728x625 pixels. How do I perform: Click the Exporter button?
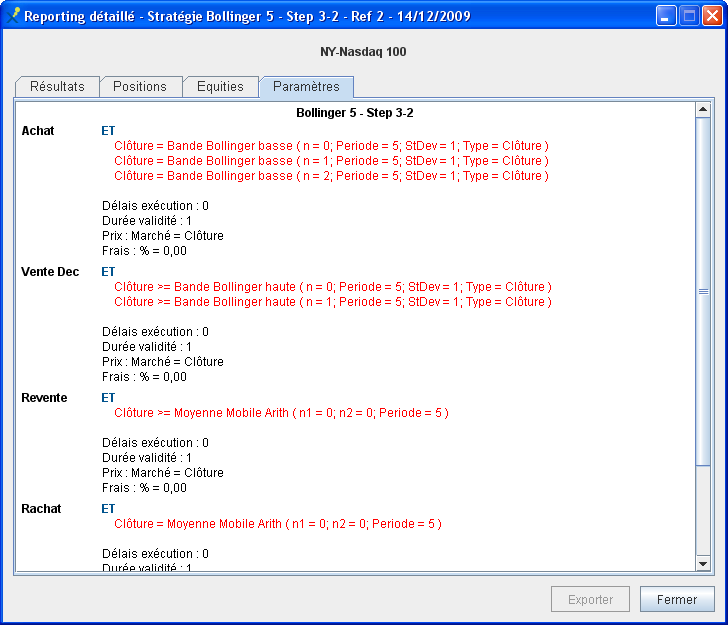(590, 600)
